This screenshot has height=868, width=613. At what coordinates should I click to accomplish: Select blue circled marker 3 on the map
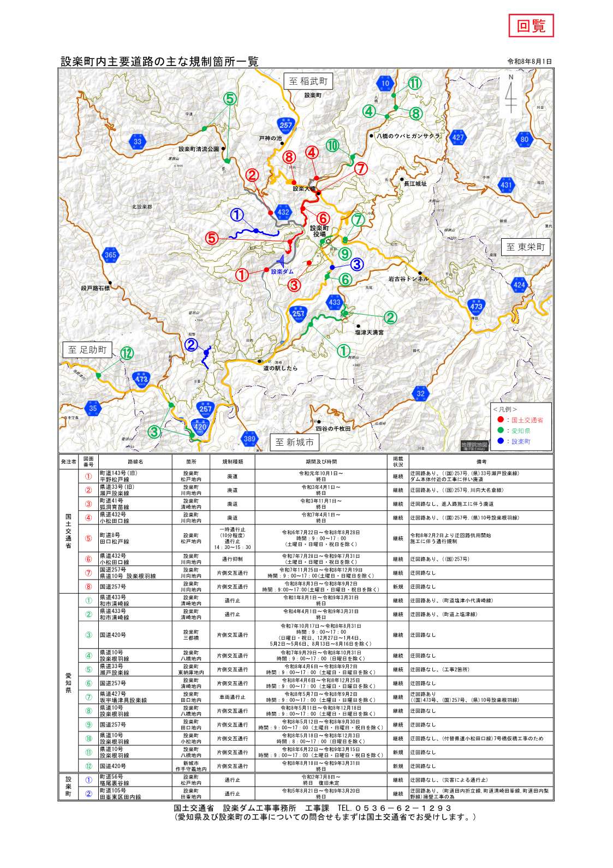click(x=356, y=264)
